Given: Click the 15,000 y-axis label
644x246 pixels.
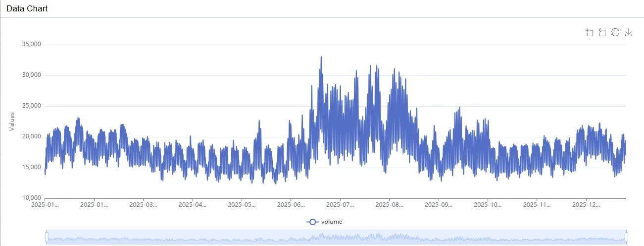Looking at the screenshot, I should point(32,168).
